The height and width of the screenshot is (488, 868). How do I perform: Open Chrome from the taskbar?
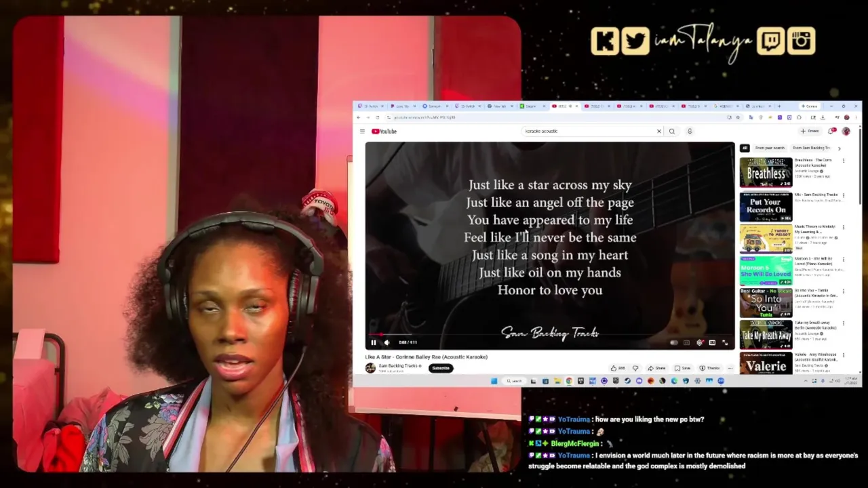[569, 381]
